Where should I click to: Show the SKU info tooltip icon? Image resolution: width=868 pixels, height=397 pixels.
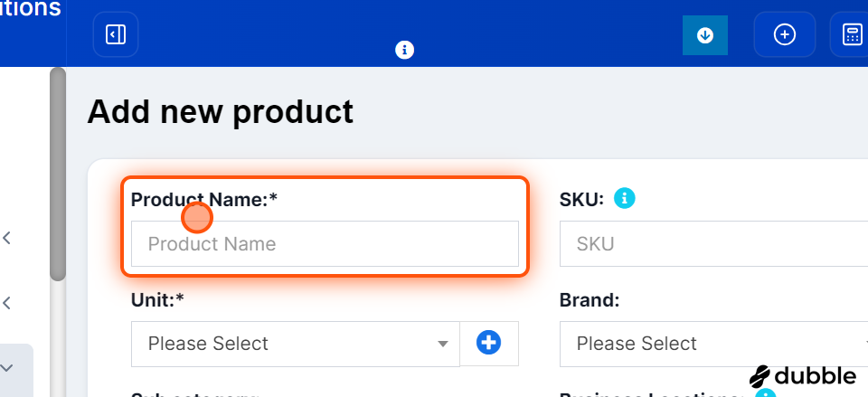(x=625, y=198)
